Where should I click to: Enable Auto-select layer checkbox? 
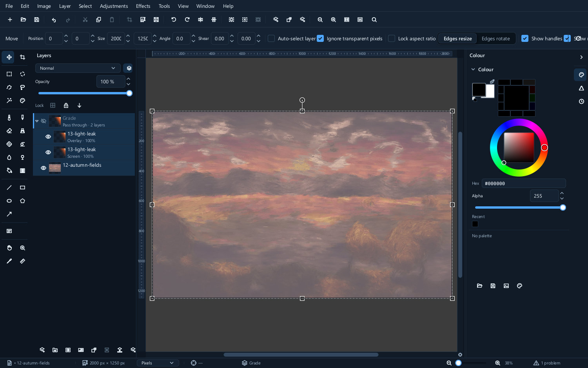pyautogui.click(x=271, y=38)
